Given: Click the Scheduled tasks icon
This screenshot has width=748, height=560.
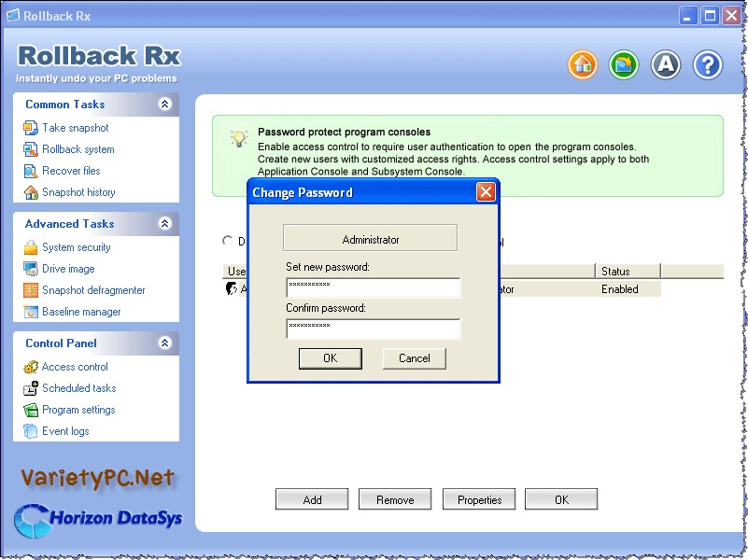Looking at the screenshot, I should pyautogui.click(x=31, y=388).
